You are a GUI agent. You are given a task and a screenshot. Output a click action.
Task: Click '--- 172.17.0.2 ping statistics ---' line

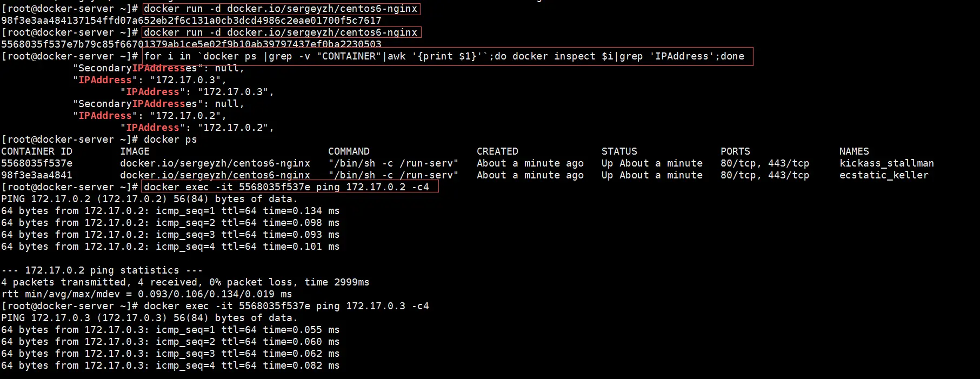[102, 270]
